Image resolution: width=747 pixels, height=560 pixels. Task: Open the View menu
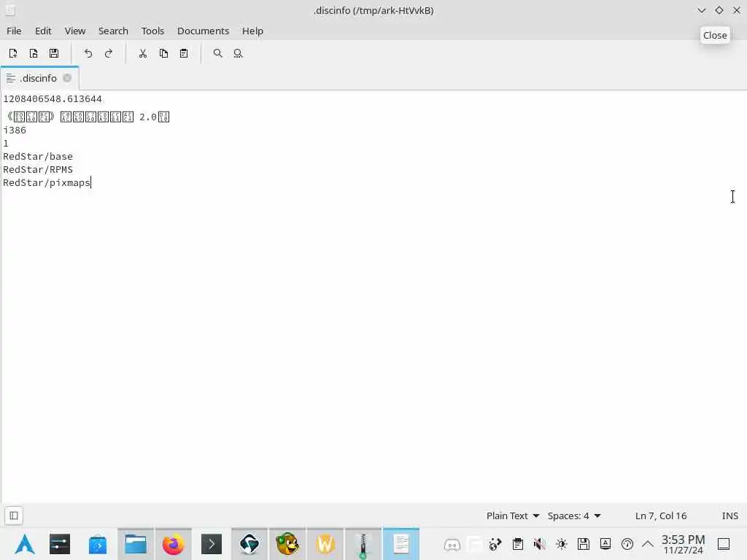point(75,31)
